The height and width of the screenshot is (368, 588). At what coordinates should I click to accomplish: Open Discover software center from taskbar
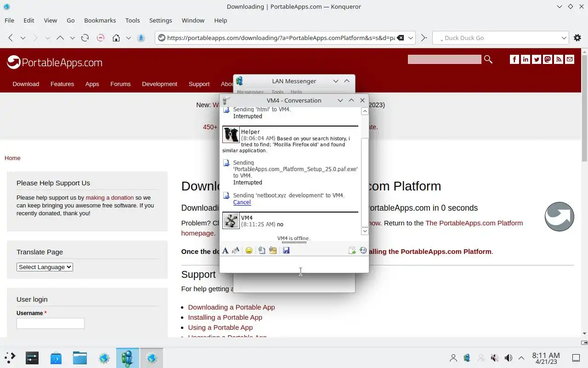56,358
